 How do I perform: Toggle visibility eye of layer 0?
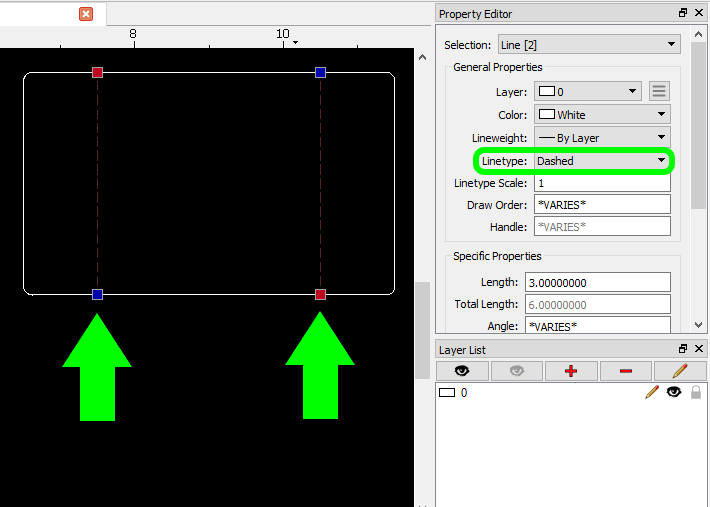(674, 393)
